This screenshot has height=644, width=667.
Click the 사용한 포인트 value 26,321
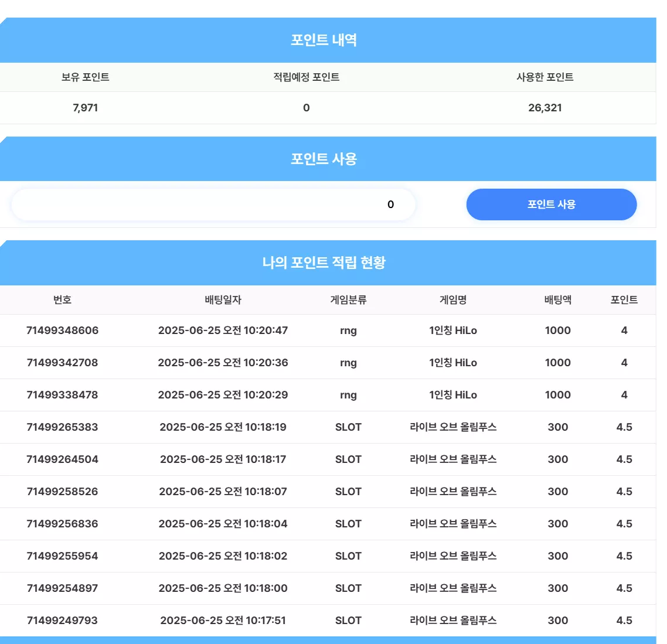(545, 108)
